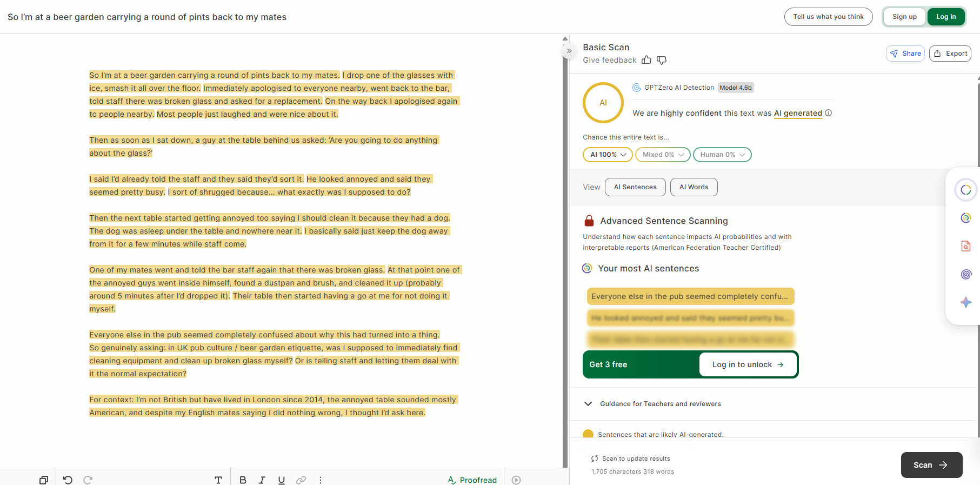Click the GPTZero AI Detection logo icon
The height and width of the screenshot is (485, 980).
[637, 88]
